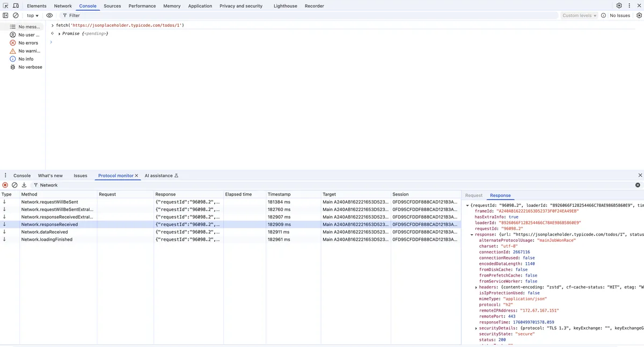Open the 'top' JavaScript context dropdown
The height and width of the screenshot is (347, 644).
tap(33, 16)
